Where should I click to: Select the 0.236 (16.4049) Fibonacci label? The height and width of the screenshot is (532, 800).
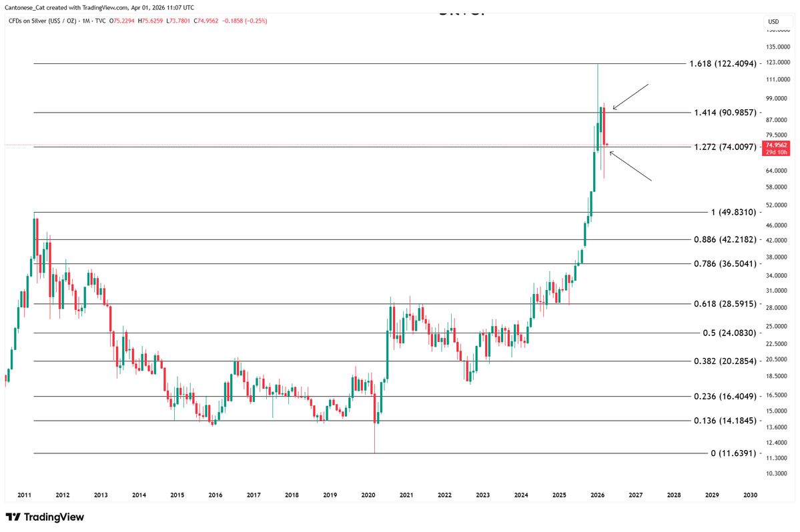[725, 396]
